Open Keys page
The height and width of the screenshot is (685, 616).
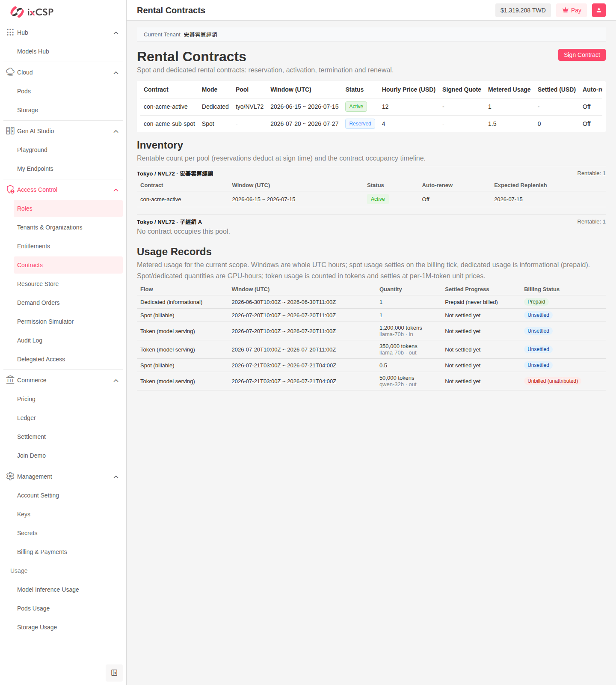pyautogui.click(x=68, y=514)
